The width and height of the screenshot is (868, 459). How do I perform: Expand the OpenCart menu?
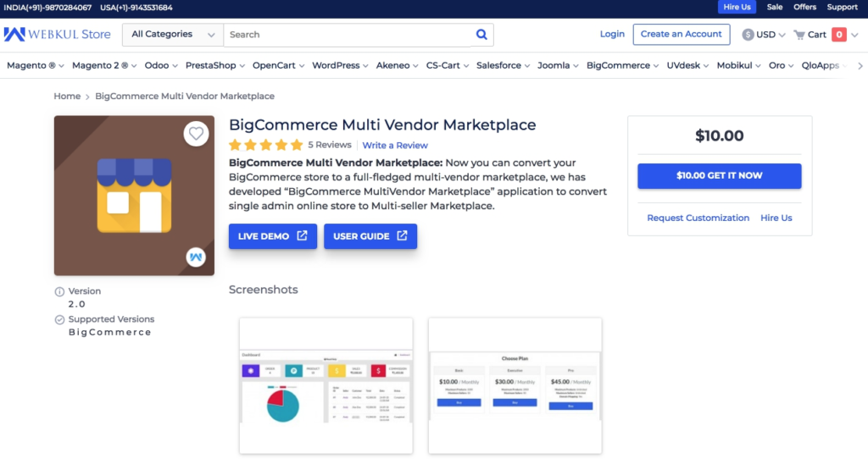[x=278, y=65]
